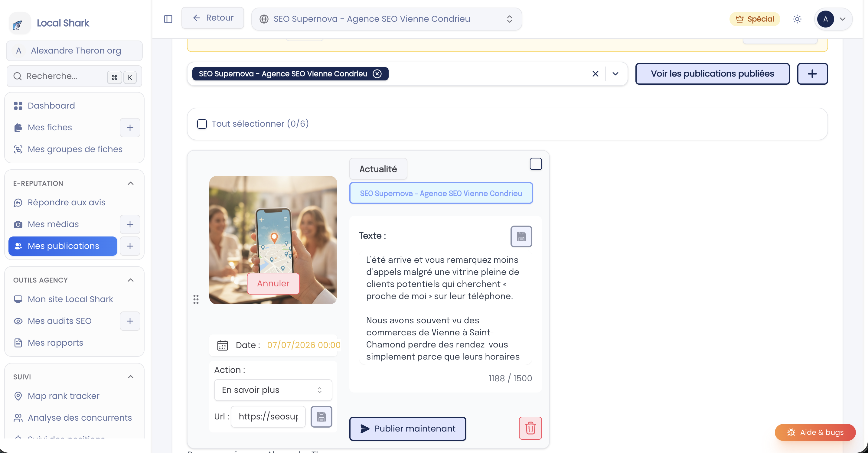Screen dimensions: 868x453
Task: Add a new publication with plus button
Action: tap(812, 74)
